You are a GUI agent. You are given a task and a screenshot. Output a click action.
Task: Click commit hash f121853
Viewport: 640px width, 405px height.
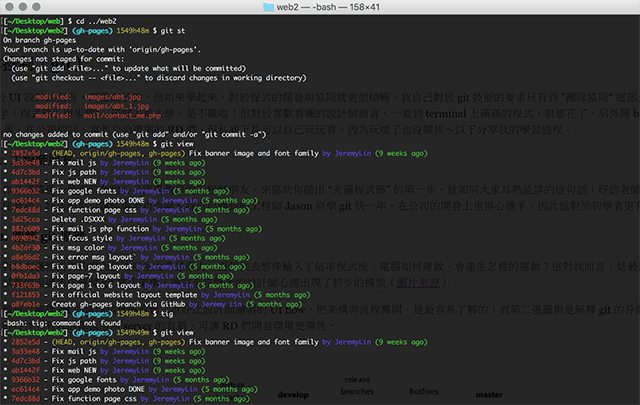pos(25,294)
